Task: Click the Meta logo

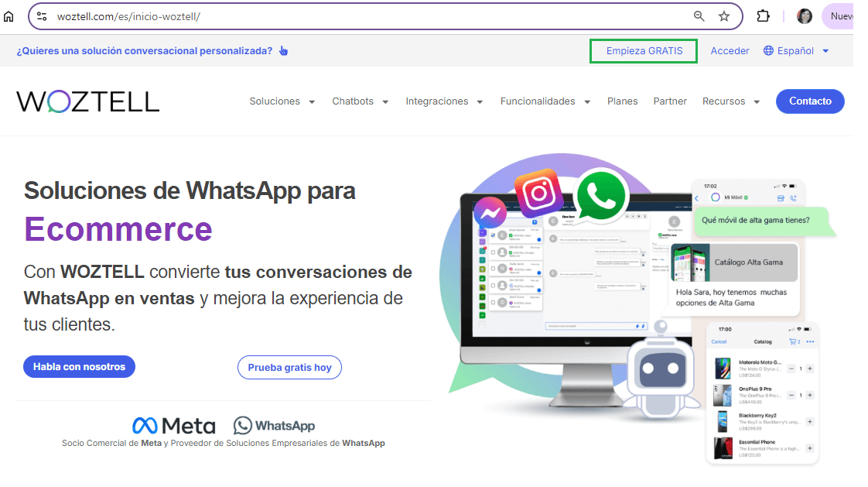Action: [174, 426]
